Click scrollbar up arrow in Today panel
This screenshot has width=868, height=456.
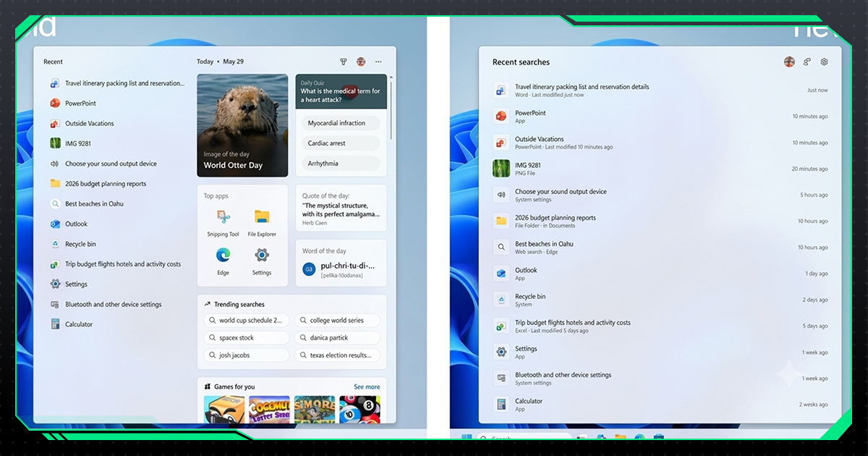click(391, 77)
